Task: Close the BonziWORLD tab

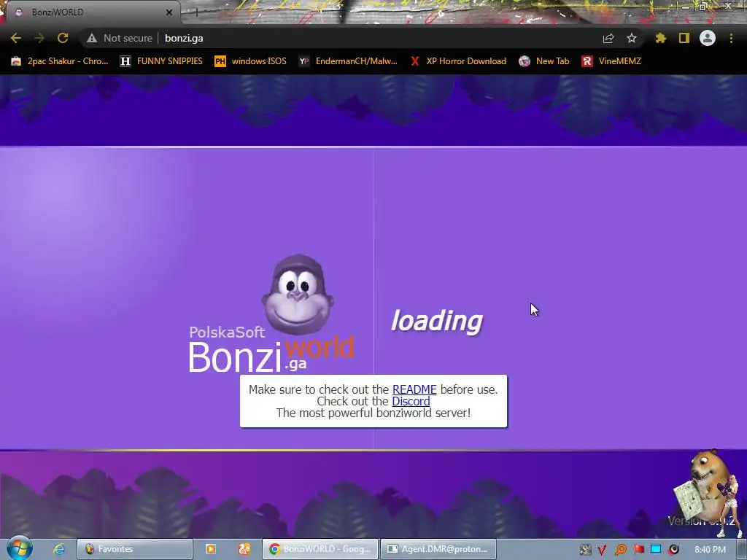Action: coord(169,12)
